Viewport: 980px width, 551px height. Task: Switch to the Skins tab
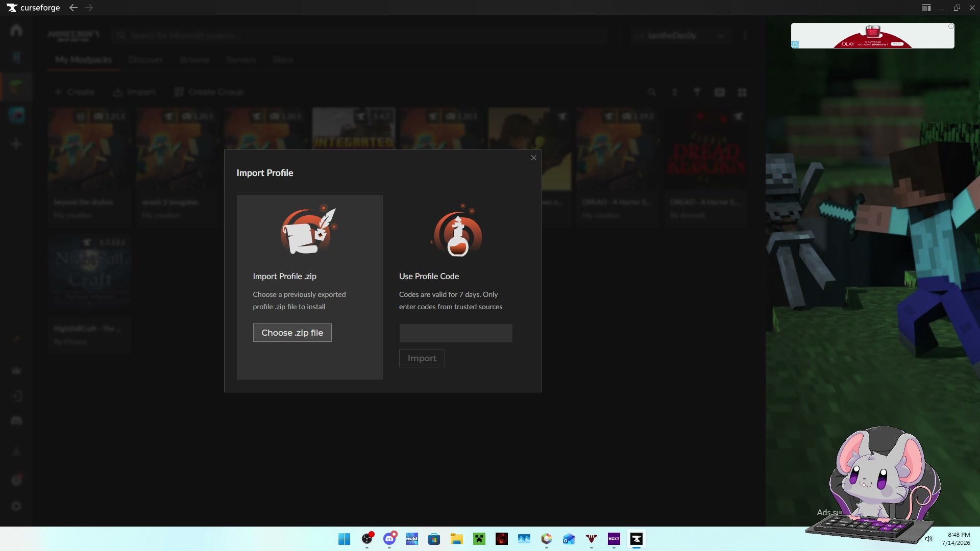[283, 60]
